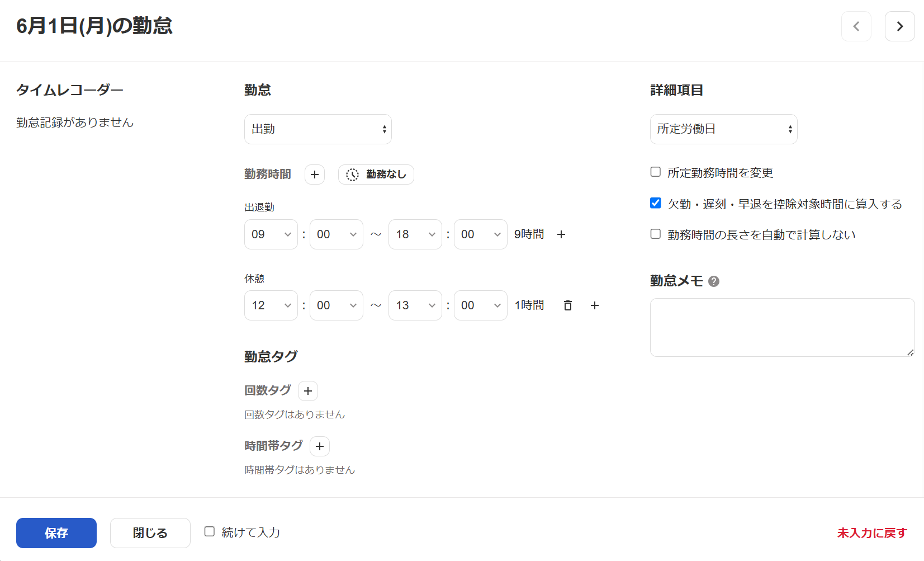Click 時間帯タグはありません text
This screenshot has height=561, width=924.
click(300, 470)
